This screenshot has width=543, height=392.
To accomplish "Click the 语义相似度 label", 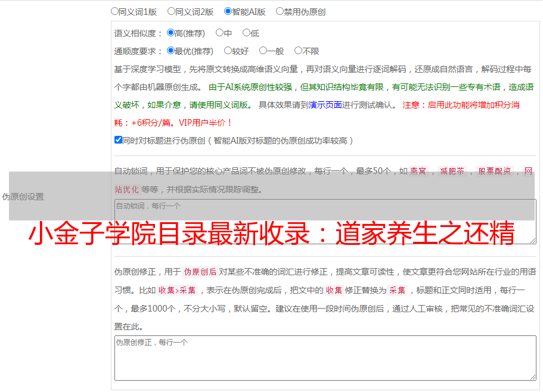I will pyautogui.click(x=138, y=33).
